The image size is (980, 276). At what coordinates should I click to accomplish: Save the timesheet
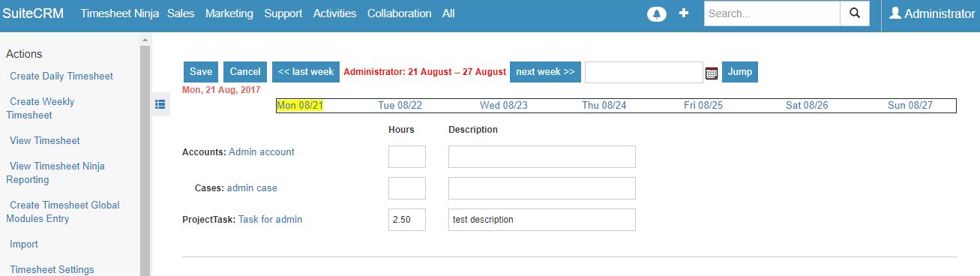(201, 72)
